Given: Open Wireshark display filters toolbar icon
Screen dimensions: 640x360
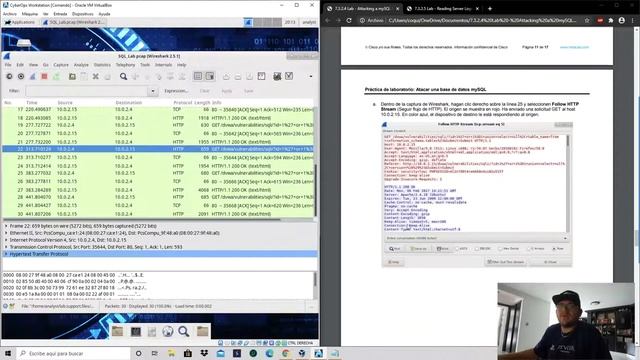Looking at the screenshot, I should (x=289, y=76).
